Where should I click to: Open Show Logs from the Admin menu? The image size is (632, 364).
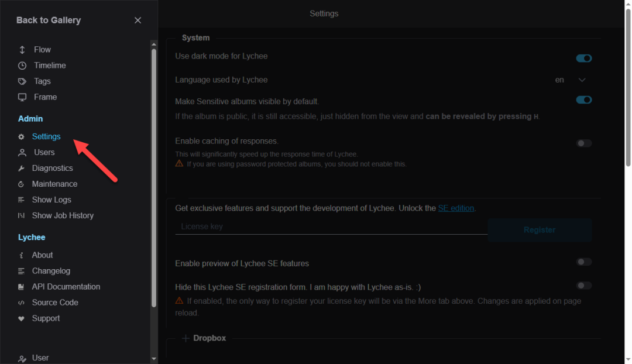(51, 200)
